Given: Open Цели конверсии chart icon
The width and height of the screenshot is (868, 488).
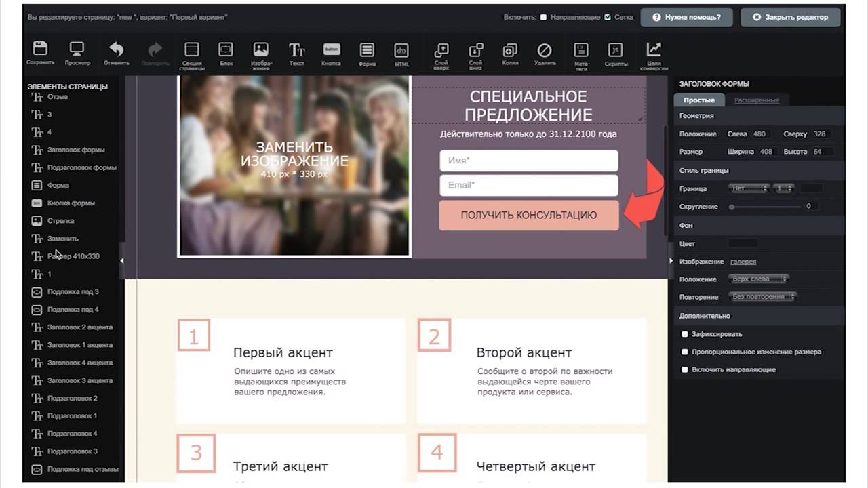Looking at the screenshot, I should click(654, 49).
